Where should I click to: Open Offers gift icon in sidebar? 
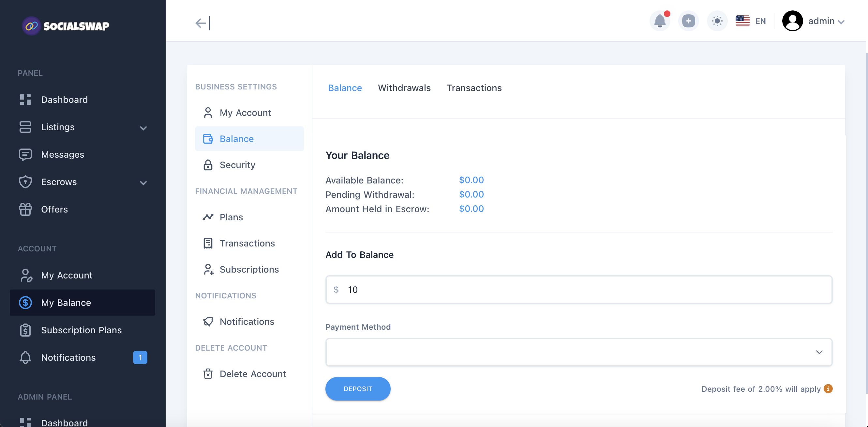coord(25,209)
